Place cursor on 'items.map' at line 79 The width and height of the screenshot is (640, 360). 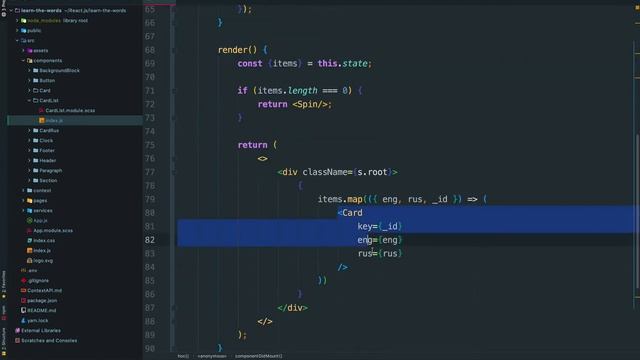tap(340, 199)
